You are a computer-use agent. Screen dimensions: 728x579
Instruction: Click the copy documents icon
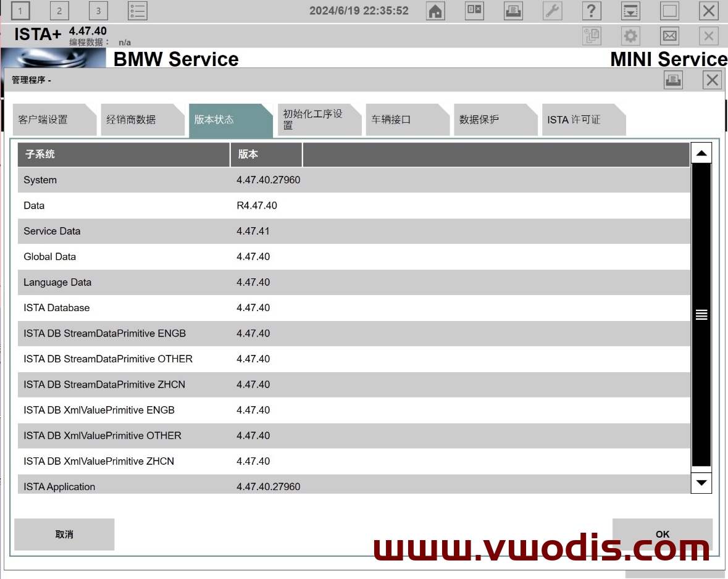pos(592,36)
